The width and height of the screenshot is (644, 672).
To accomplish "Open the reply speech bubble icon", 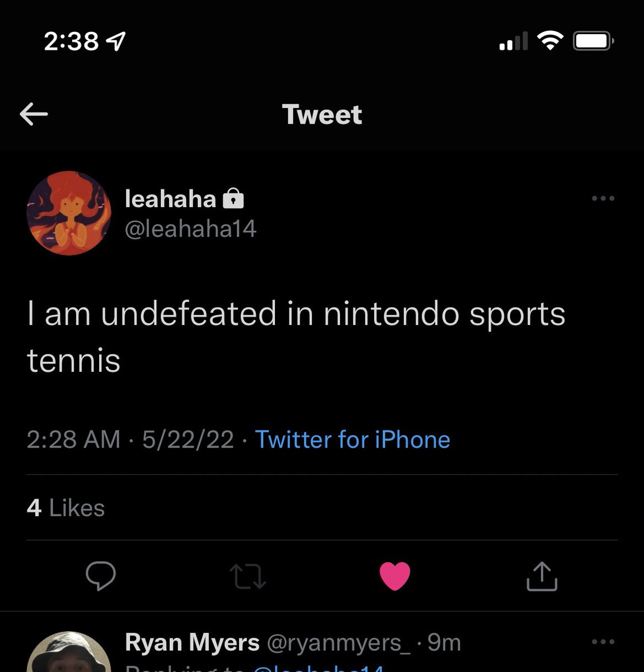I will 101,576.
